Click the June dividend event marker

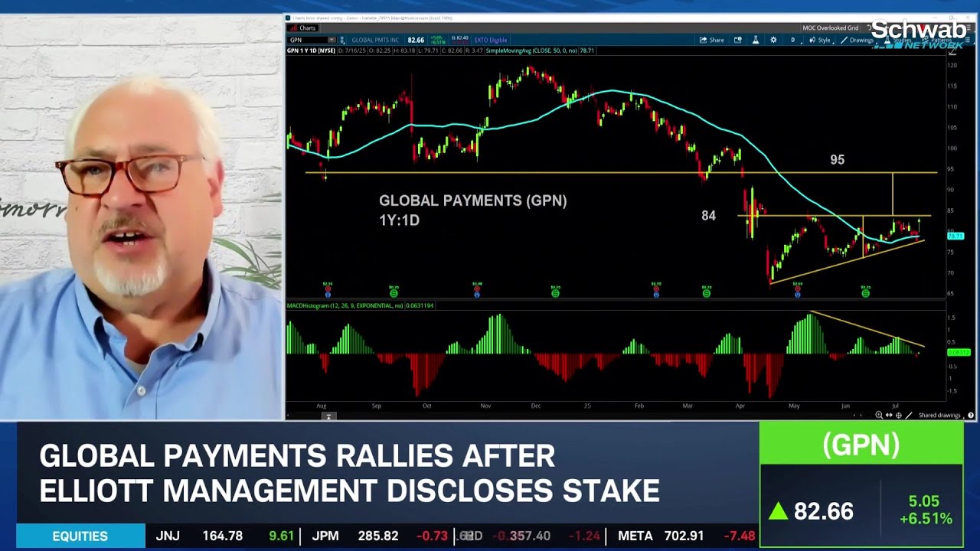point(865,292)
